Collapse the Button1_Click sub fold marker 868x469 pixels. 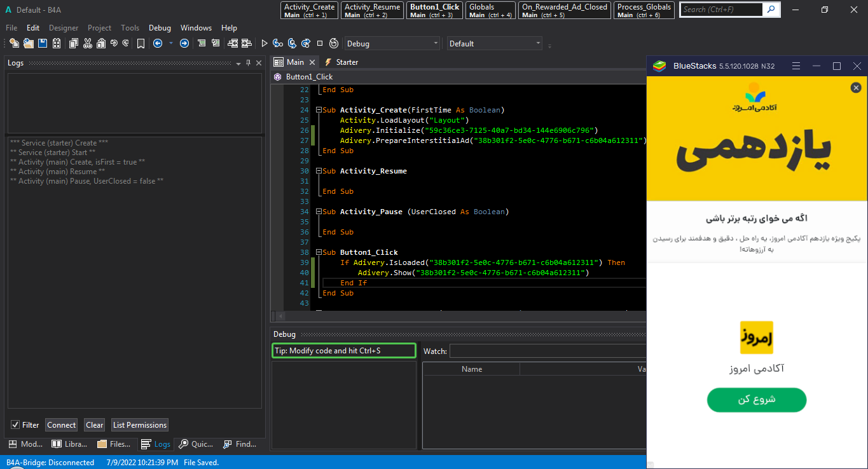point(317,252)
